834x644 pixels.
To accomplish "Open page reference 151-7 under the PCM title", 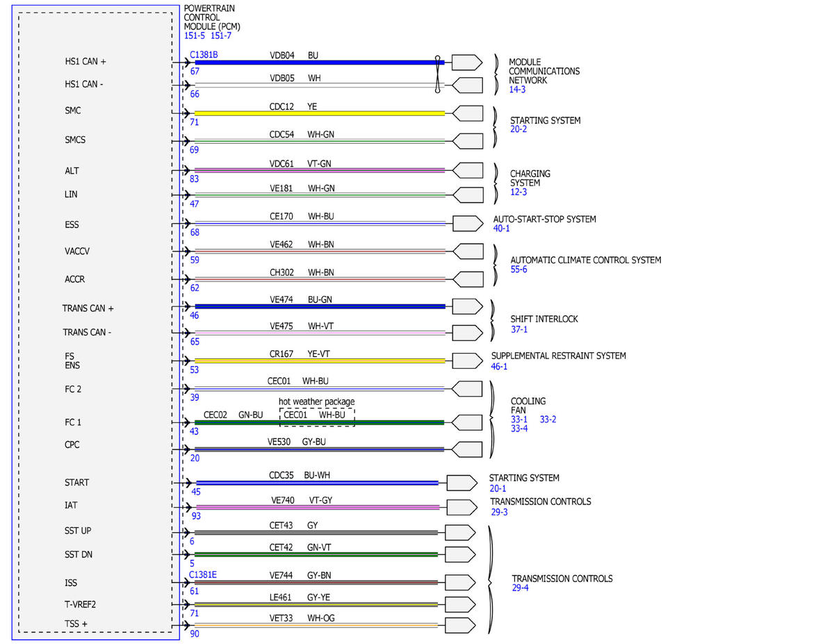I will pos(221,35).
